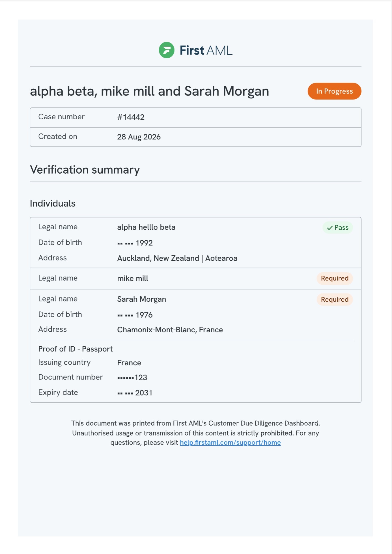Select the masked document number ending 123

pos(132,378)
